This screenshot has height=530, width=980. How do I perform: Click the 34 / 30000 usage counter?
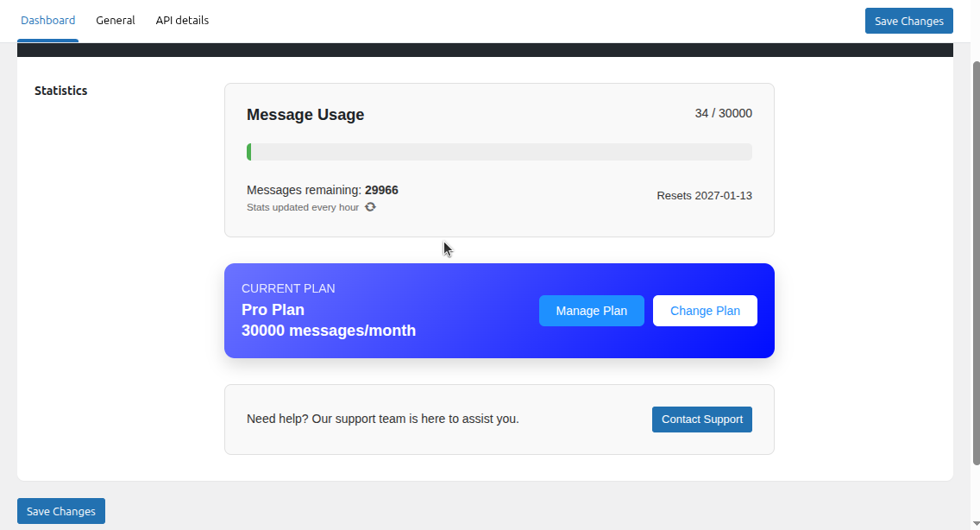(723, 113)
